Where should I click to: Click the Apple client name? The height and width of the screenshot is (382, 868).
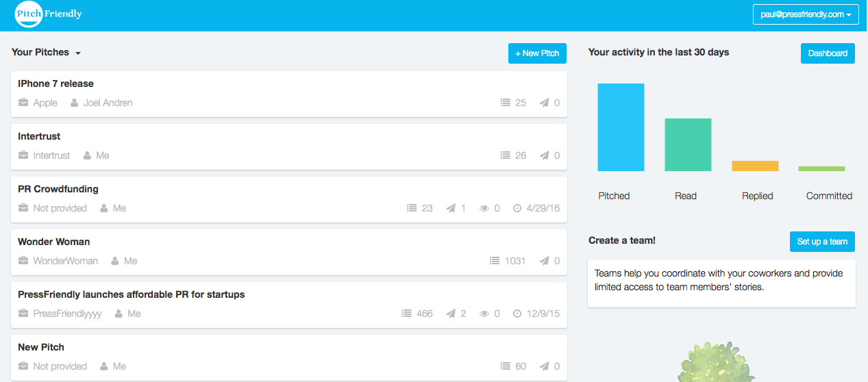pos(45,103)
